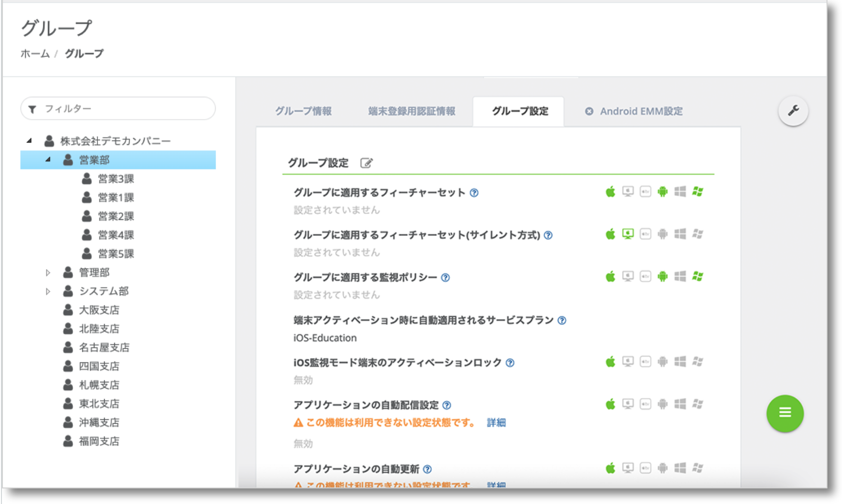Click the Apple icon in the first feature set row

[x=610, y=192]
